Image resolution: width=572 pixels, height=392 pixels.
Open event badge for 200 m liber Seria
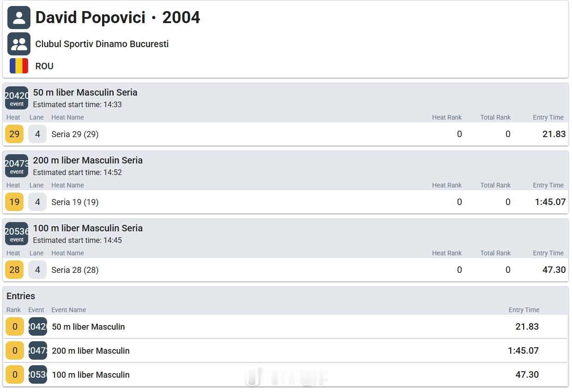point(17,166)
